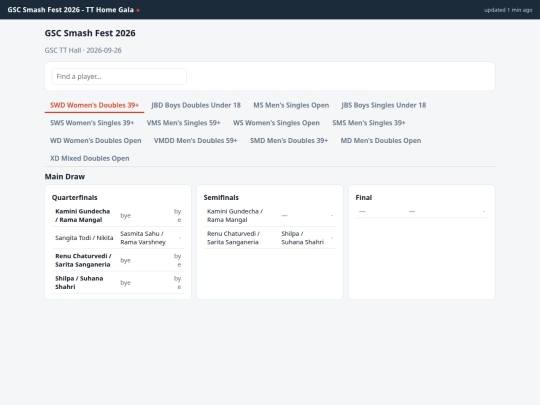Open the JBD Boys Doubles Under 18 tab
This screenshot has width=540, height=405.
(x=196, y=105)
